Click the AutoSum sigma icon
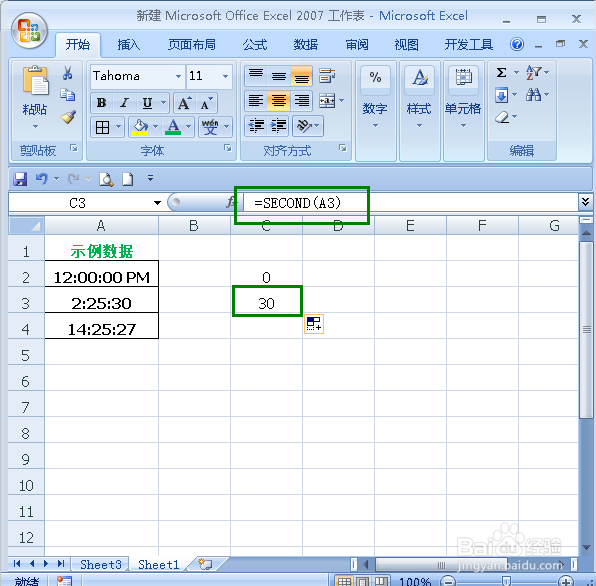 point(501,73)
